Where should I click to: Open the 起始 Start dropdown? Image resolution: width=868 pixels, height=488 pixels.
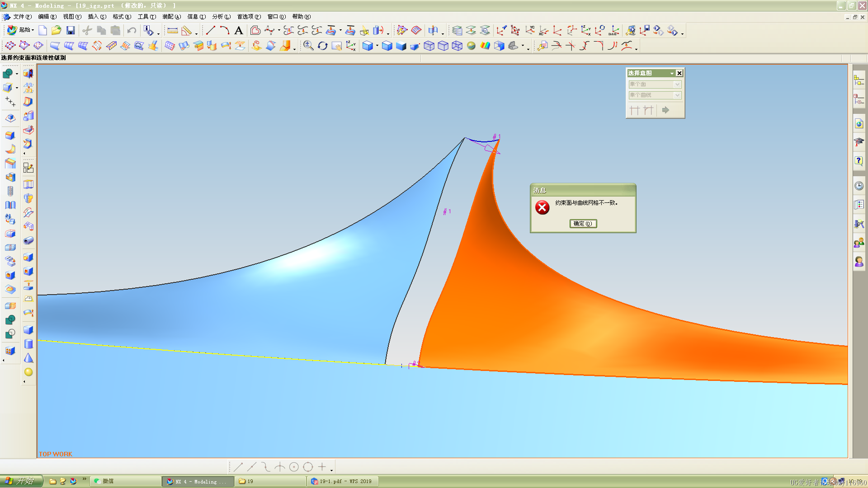20,30
